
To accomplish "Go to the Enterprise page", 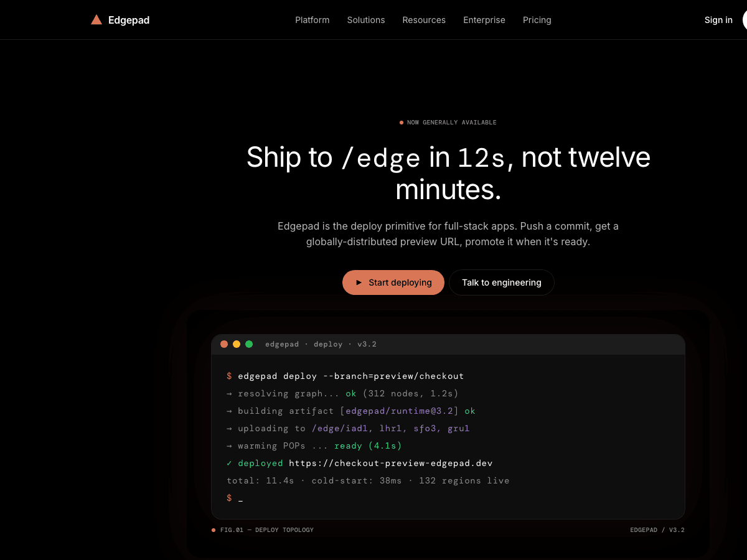I will pyautogui.click(x=484, y=20).
